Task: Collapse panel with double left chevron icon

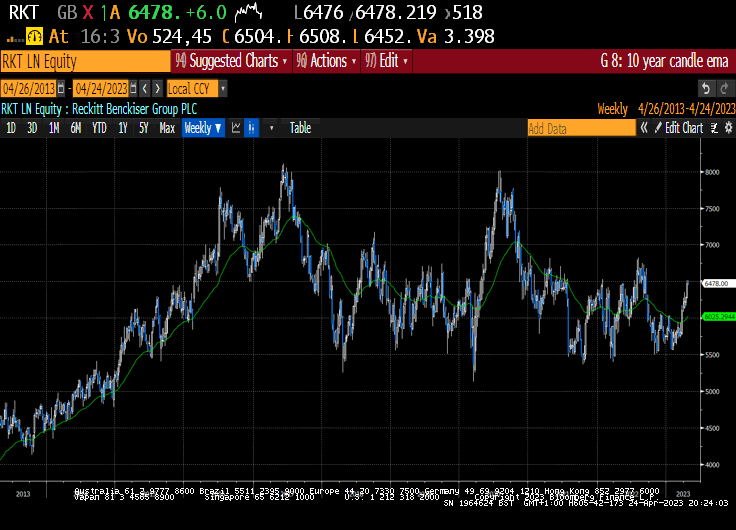Action: (x=644, y=128)
